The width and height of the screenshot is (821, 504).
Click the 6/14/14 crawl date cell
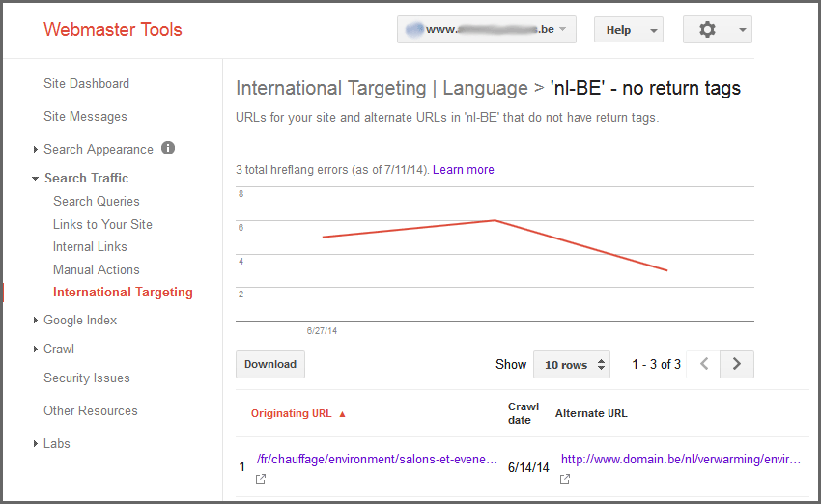click(528, 467)
